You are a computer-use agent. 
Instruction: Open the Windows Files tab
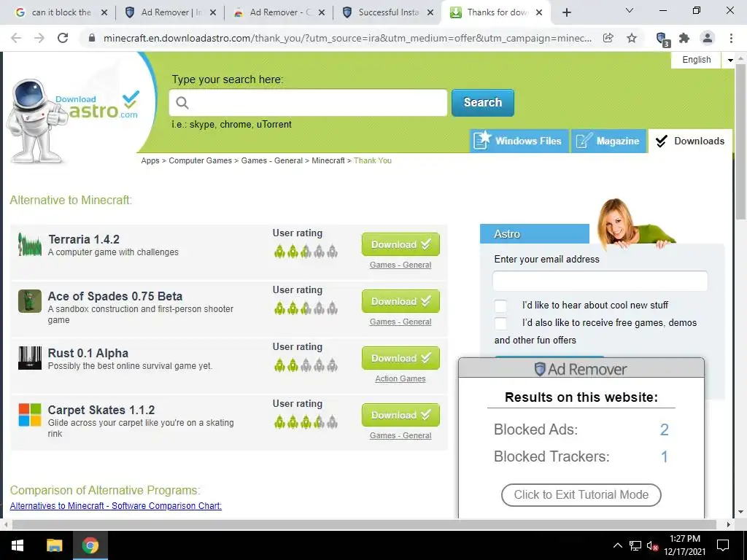point(519,141)
